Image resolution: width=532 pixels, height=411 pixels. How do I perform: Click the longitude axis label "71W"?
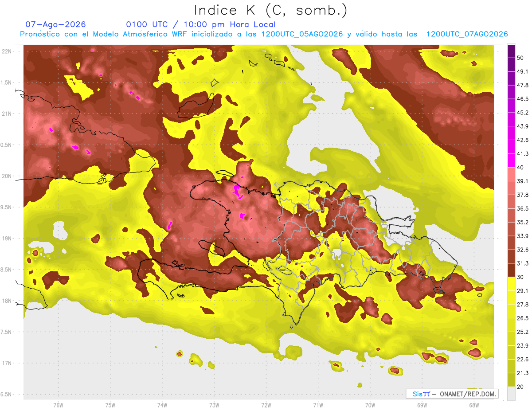pyautogui.click(x=318, y=405)
